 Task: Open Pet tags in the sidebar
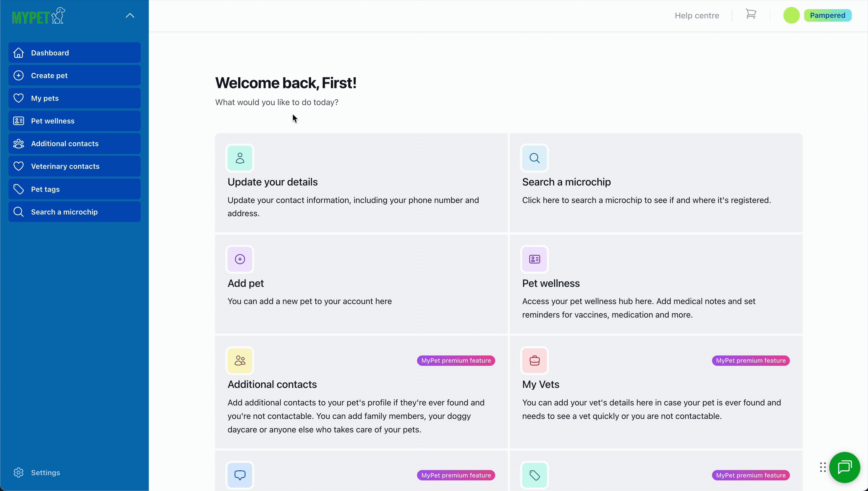74,189
